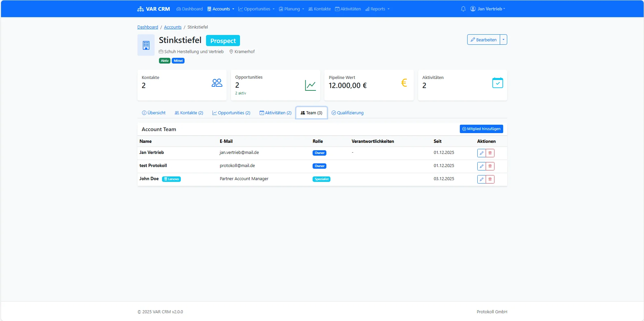Open the Accounts navigation dropdown
Screen dimensions: 644x321
[221, 9]
